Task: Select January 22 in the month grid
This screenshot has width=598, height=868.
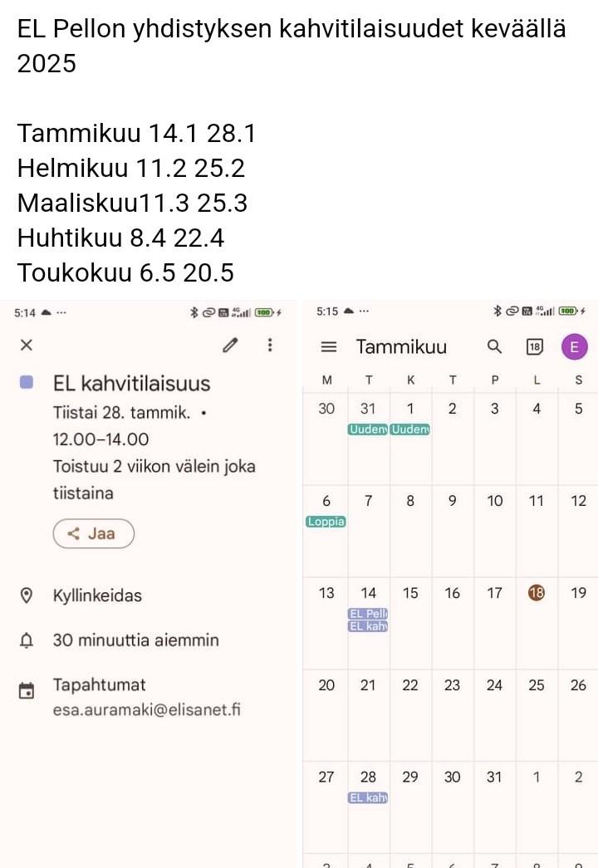Action: 410,685
